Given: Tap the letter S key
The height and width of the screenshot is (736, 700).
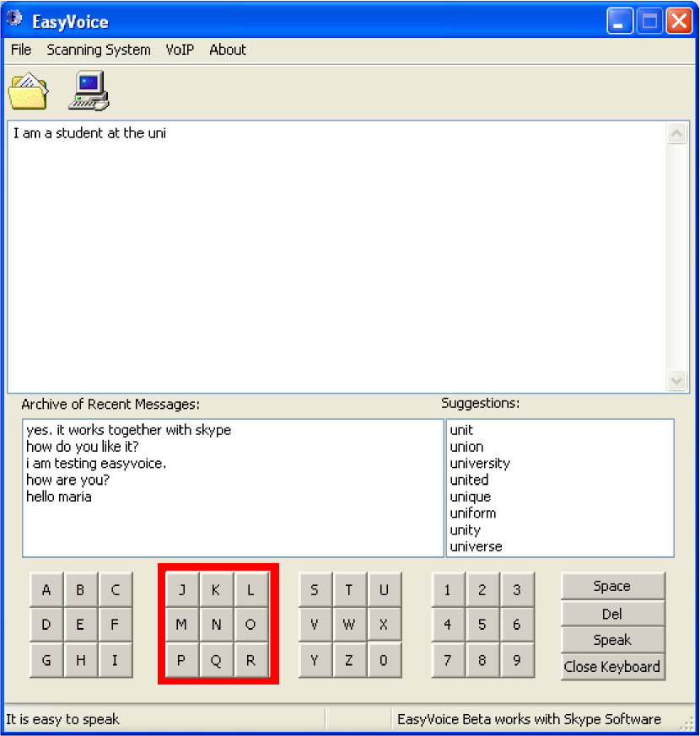Looking at the screenshot, I should coord(315,589).
